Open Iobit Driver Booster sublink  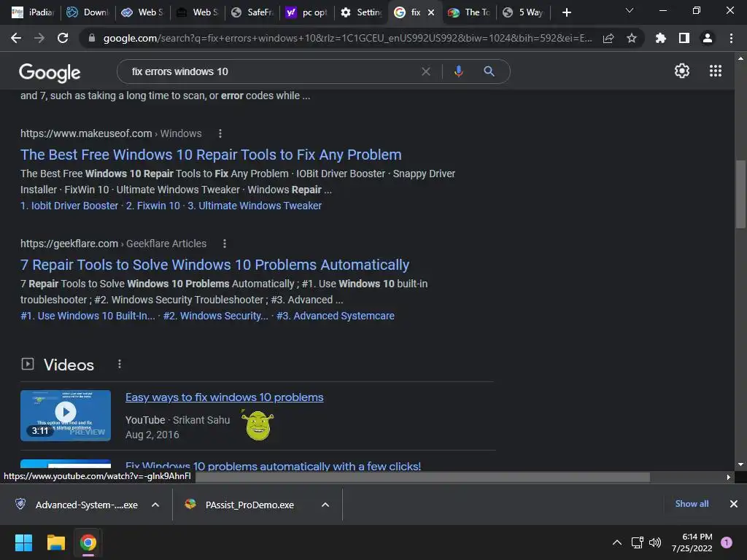(69, 206)
